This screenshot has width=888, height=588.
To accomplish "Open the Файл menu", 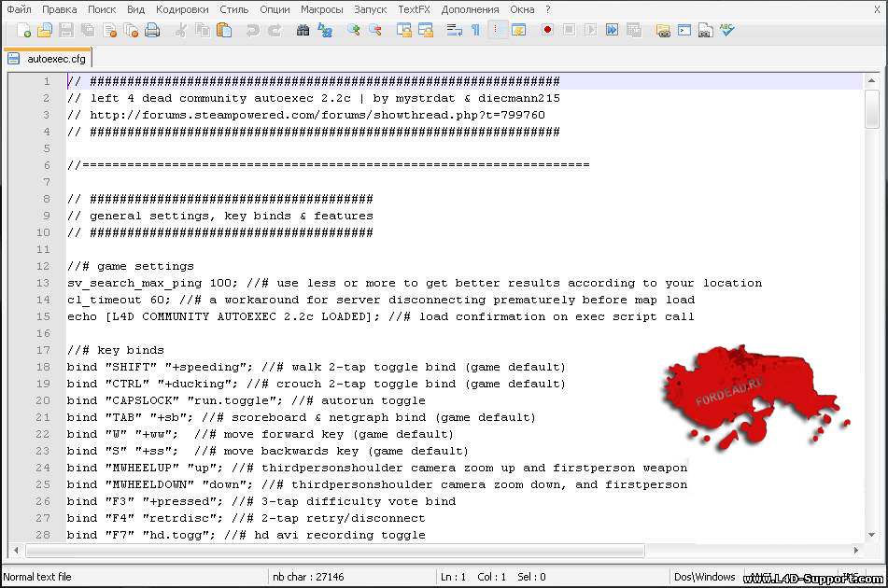I will coord(20,9).
